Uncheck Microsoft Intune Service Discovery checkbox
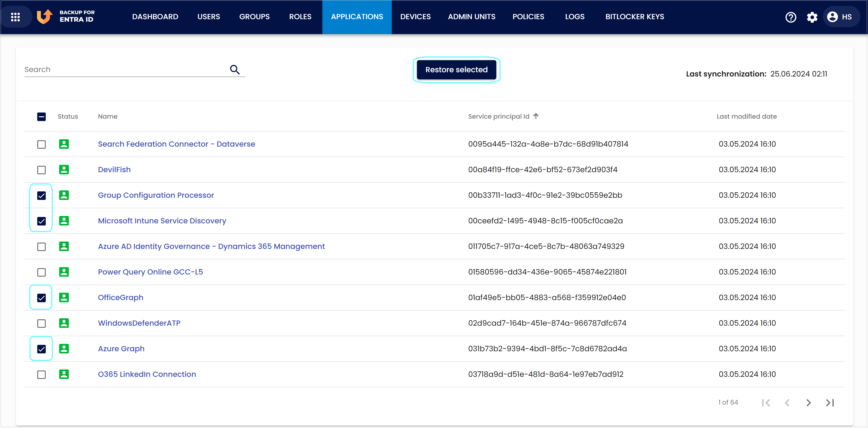 tap(41, 221)
